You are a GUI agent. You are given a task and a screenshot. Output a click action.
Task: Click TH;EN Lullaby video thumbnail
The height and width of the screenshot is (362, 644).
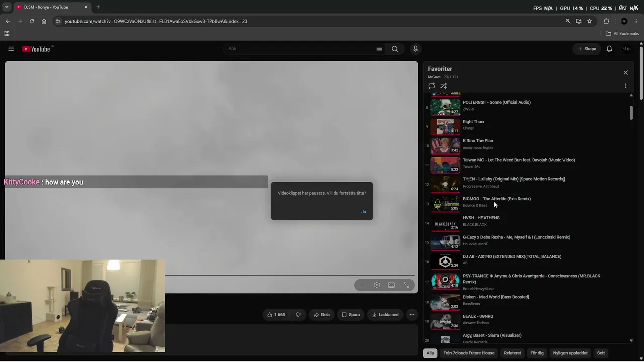click(x=445, y=184)
